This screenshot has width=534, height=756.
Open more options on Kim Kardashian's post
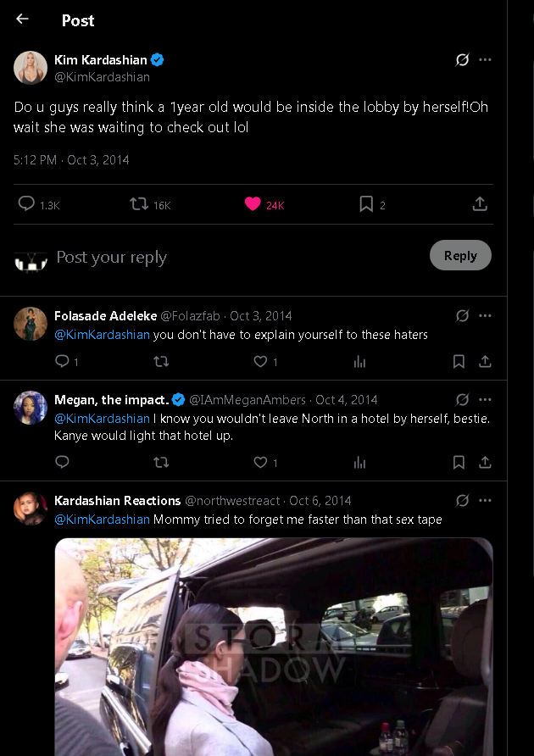[485, 60]
